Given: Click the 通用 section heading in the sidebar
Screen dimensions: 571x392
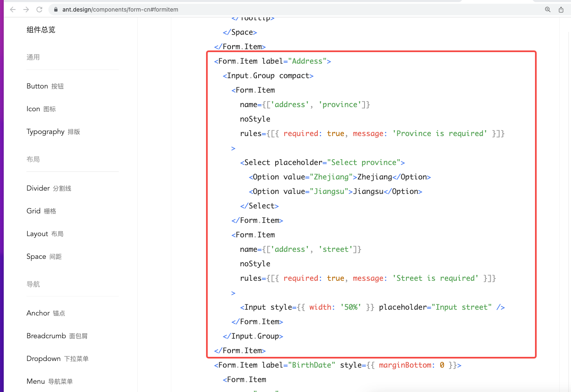Looking at the screenshot, I should point(33,57).
